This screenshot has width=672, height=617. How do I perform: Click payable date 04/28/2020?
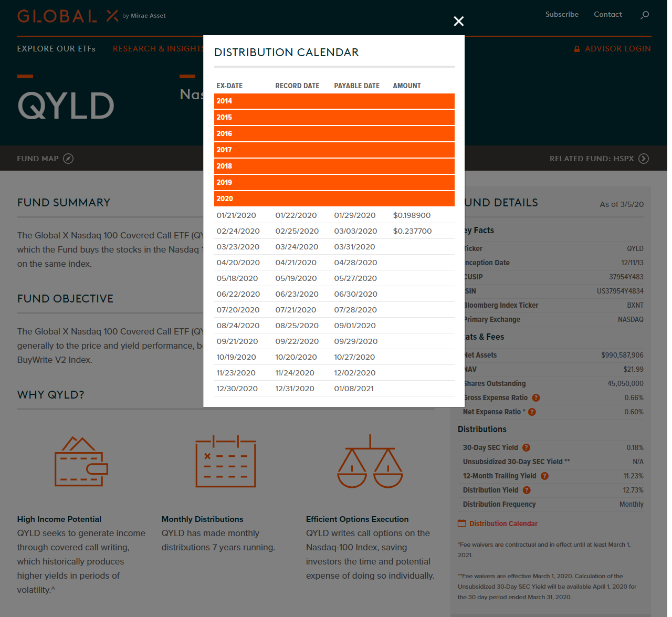click(x=355, y=263)
